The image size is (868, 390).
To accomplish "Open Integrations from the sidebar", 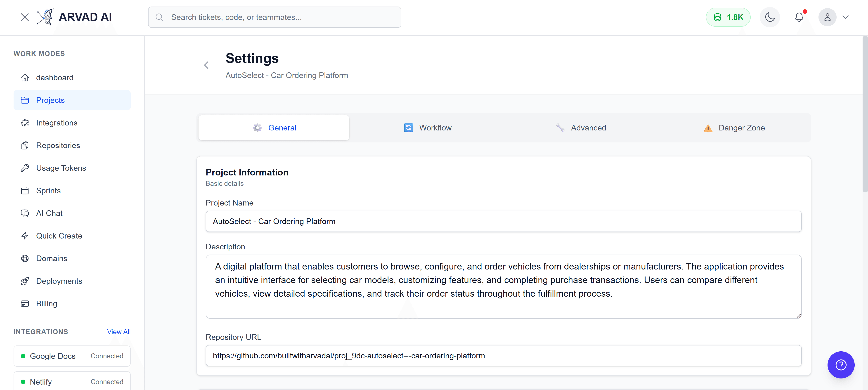I will coord(57,123).
